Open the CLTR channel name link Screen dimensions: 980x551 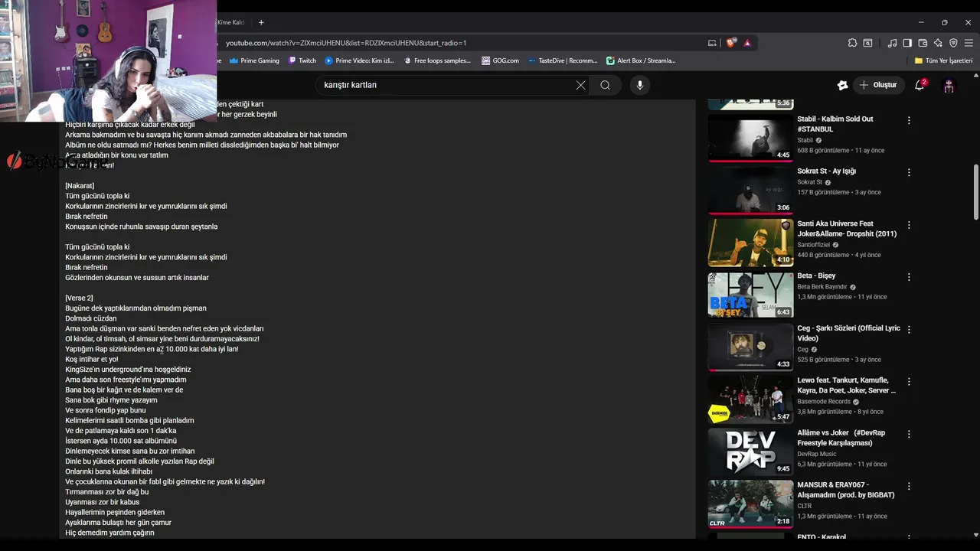(x=804, y=506)
